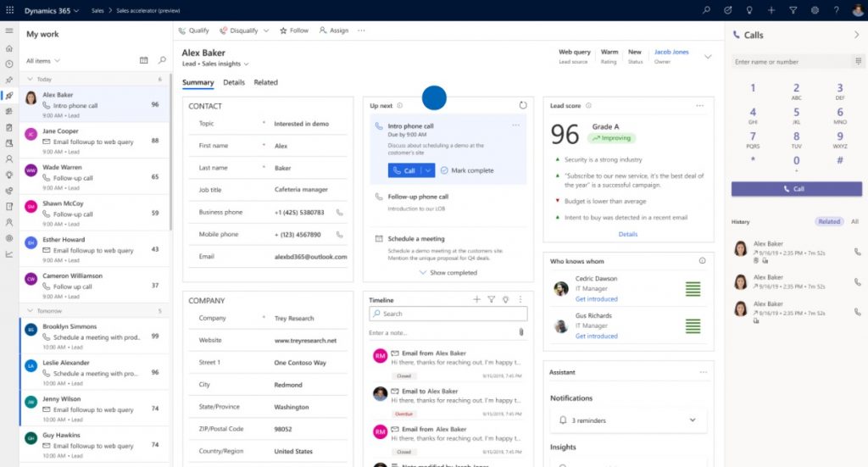The image size is (868, 467).
Task: Open owner Jacob Jones link
Action: pos(671,52)
